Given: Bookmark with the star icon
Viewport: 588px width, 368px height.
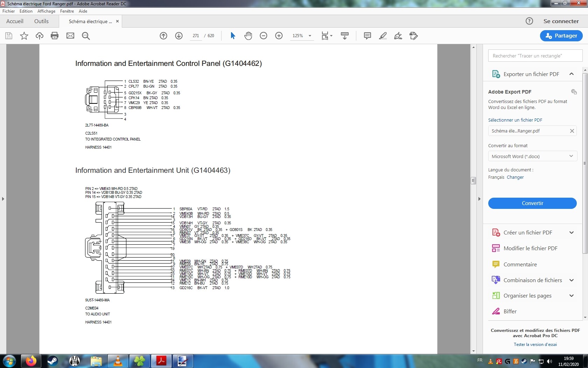Looking at the screenshot, I should (24, 36).
